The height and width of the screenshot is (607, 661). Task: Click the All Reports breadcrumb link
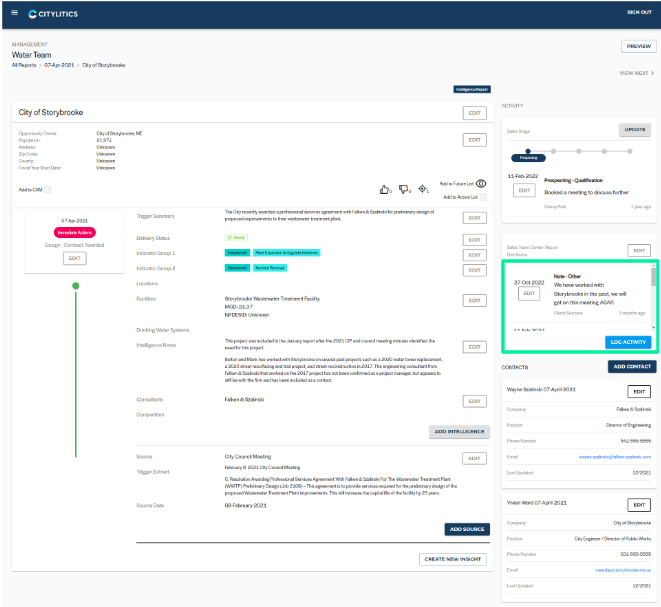click(23, 64)
